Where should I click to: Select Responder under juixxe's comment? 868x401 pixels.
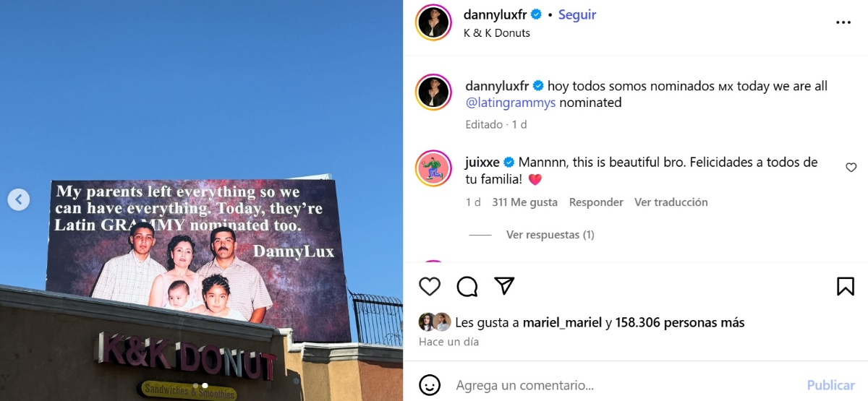tap(596, 202)
